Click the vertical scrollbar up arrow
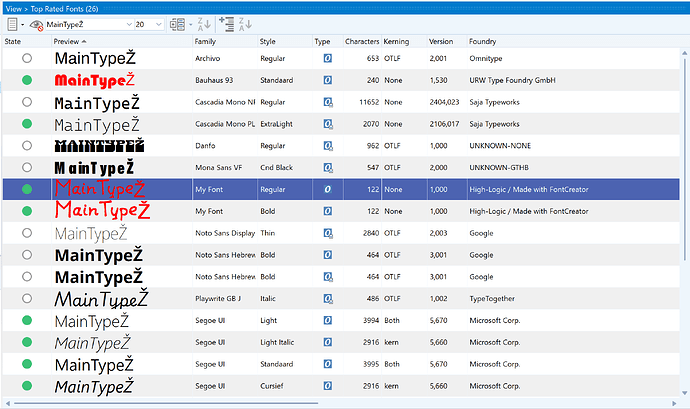The width and height of the screenshot is (690, 409). coord(684,53)
